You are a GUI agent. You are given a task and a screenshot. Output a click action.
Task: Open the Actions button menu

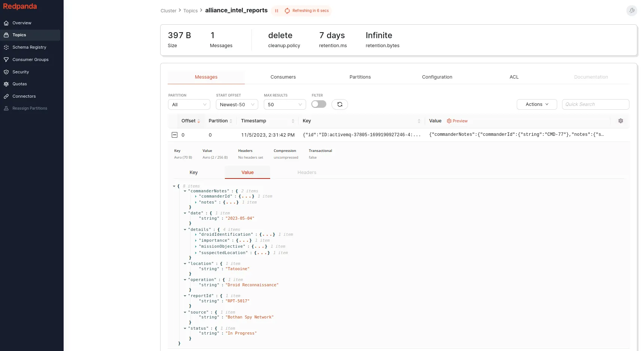coord(537,104)
